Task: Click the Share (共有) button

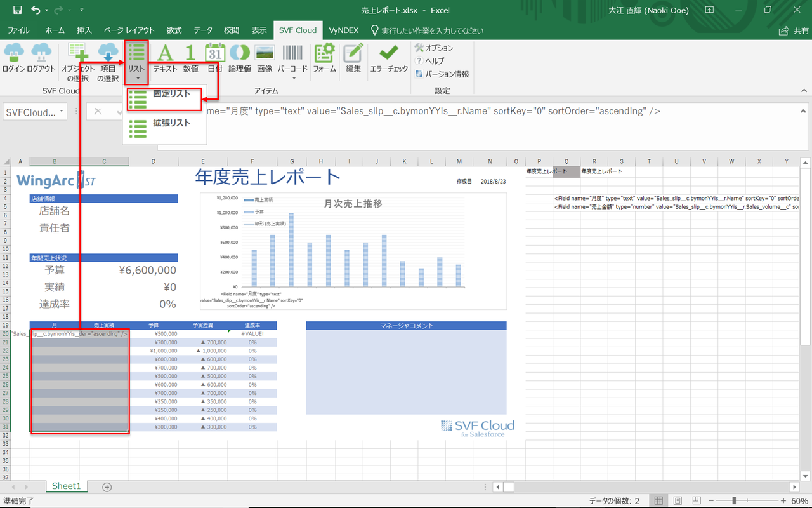Action: click(x=794, y=30)
